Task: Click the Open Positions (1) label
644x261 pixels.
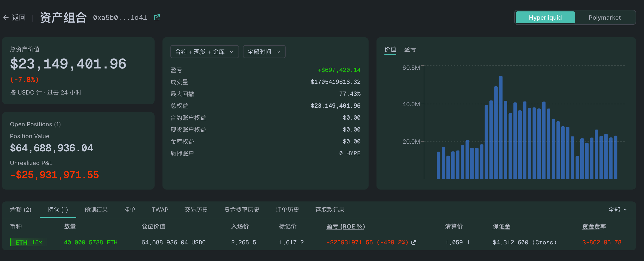Action: (x=35, y=124)
